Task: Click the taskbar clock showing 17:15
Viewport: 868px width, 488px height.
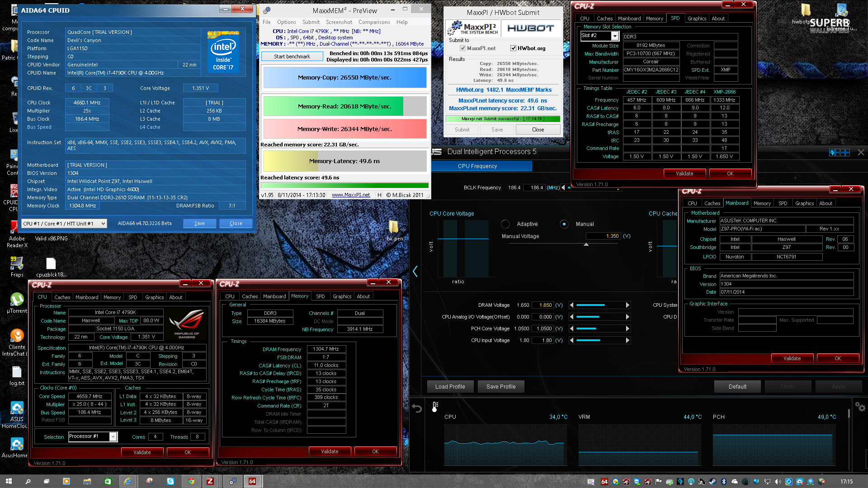Action: pos(847,482)
